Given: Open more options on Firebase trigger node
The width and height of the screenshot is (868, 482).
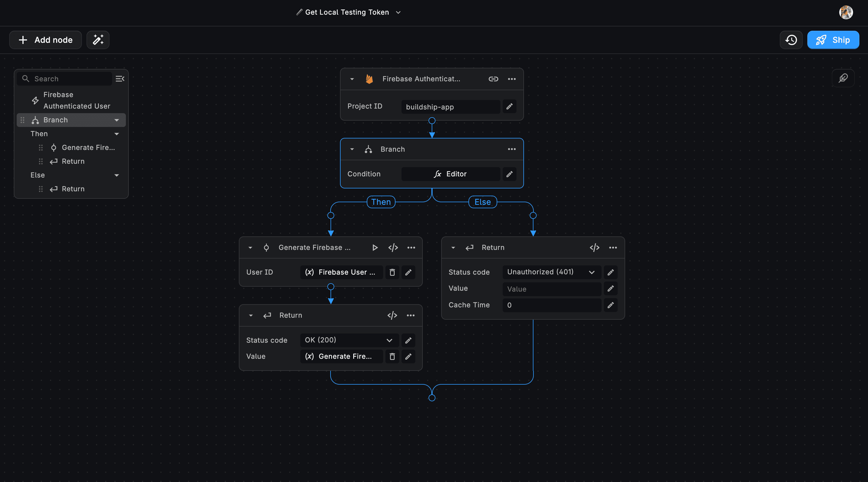Looking at the screenshot, I should tap(512, 79).
